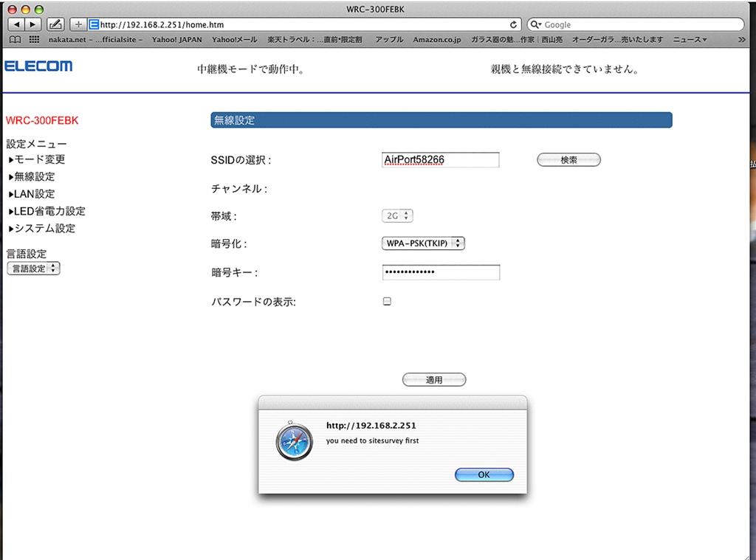Open the Yahoo!メール bookmark
756x560 pixels.
(235, 40)
